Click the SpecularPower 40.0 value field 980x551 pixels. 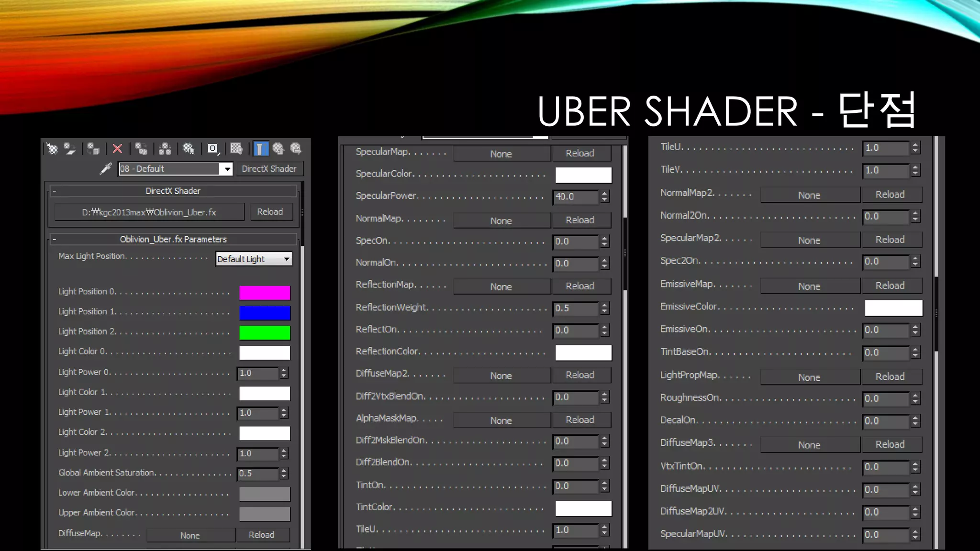coord(576,197)
